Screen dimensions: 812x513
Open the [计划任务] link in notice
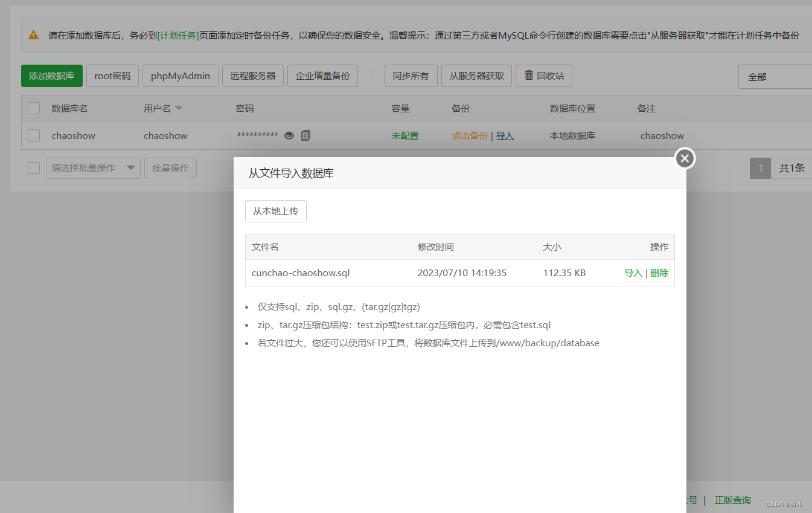(x=178, y=35)
